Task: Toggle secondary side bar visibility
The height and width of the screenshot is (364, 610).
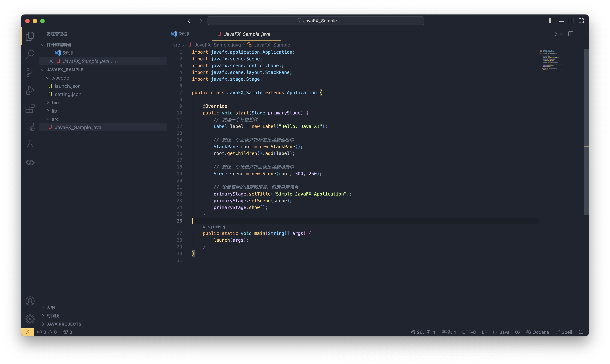Action: click(x=571, y=21)
